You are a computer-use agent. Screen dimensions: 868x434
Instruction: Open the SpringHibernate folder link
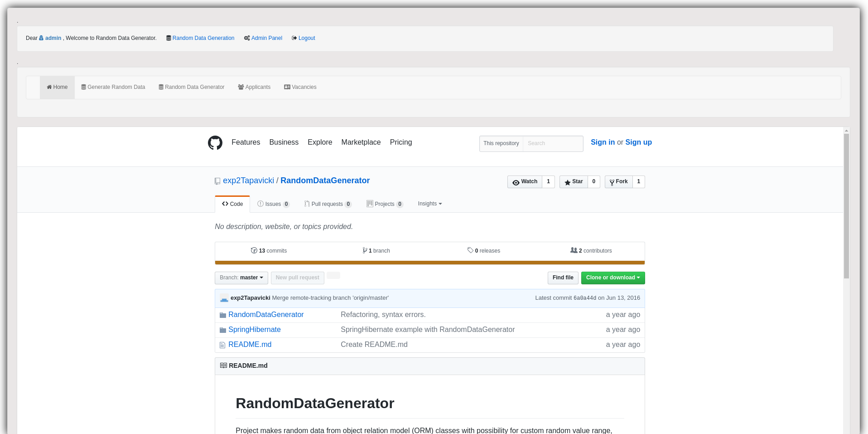[255, 330]
